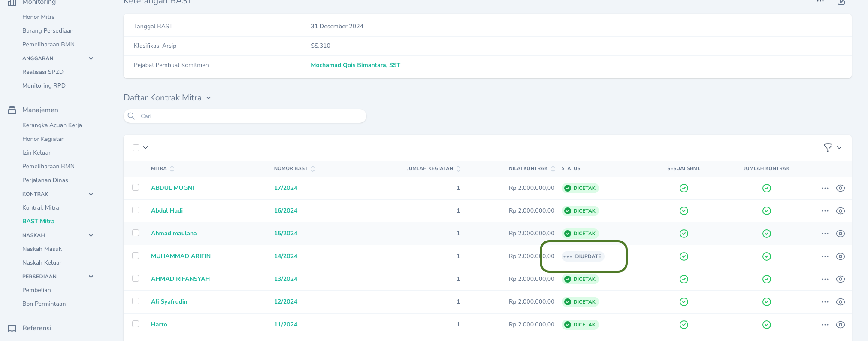View Harto row with eye icon
Image resolution: width=868 pixels, height=341 pixels.
(x=841, y=325)
